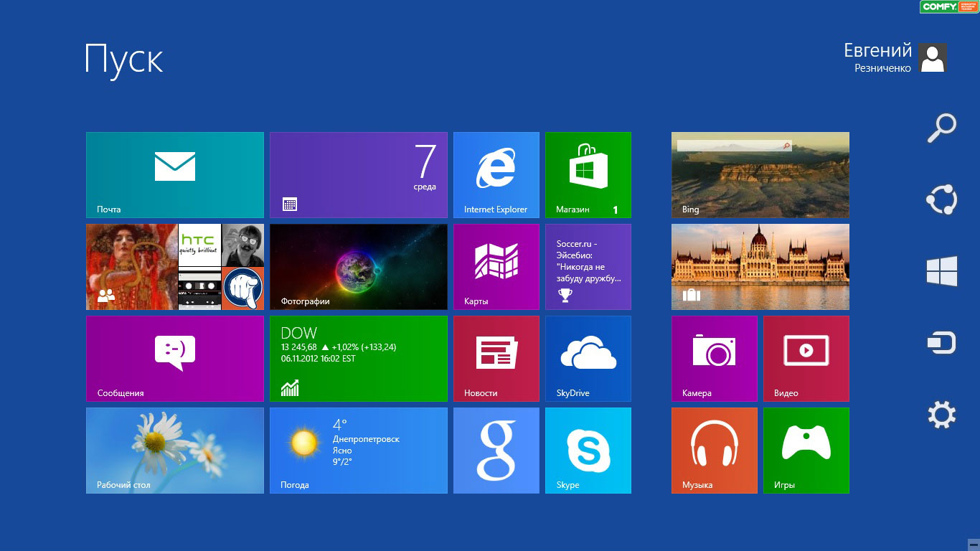Screen dimensions: 980x551
Task: Open the Новости news tile
Action: coord(496,359)
